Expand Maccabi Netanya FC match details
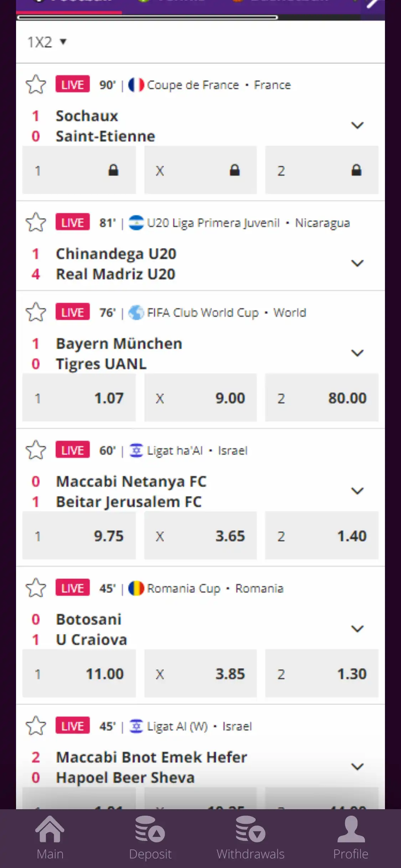 pyautogui.click(x=357, y=491)
